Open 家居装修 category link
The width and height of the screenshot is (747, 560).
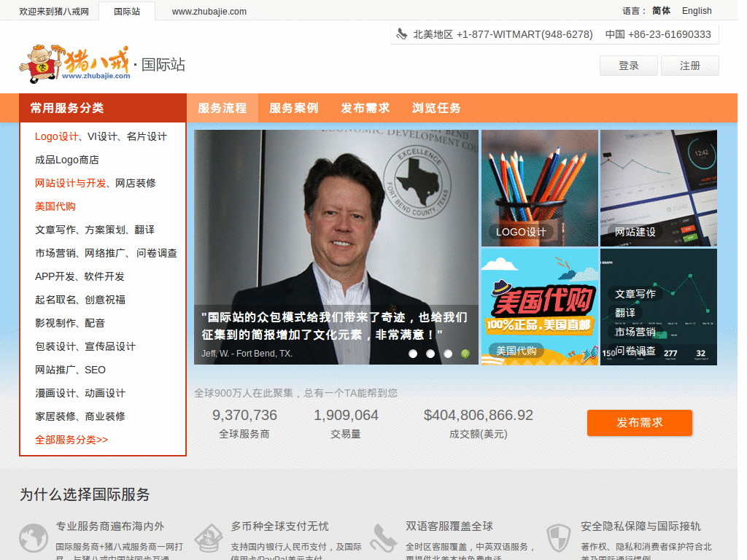(x=55, y=416)
